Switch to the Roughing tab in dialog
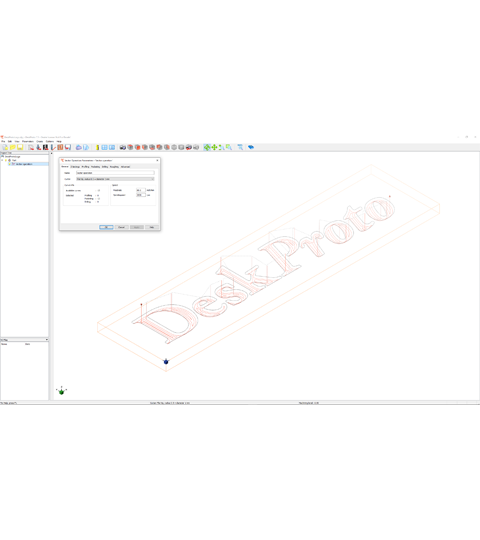The height and width of the screenshot is (540, 480). (114, 167)
